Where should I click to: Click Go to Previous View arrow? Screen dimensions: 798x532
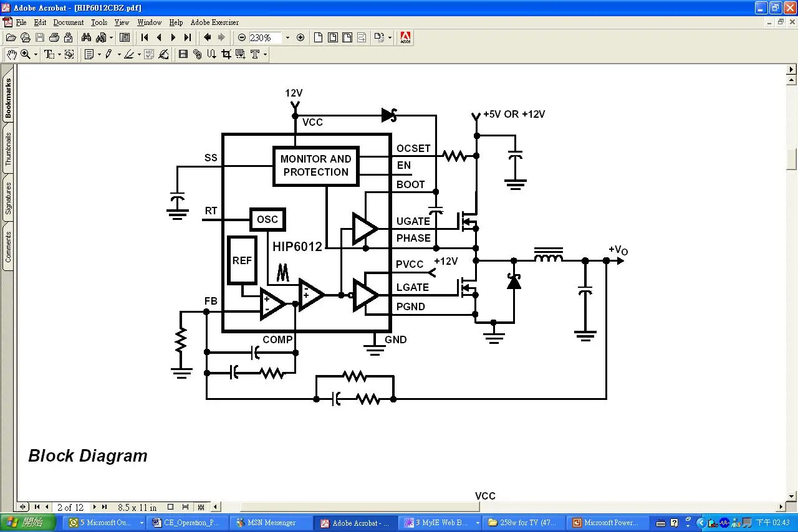click(x=208, y=37)
